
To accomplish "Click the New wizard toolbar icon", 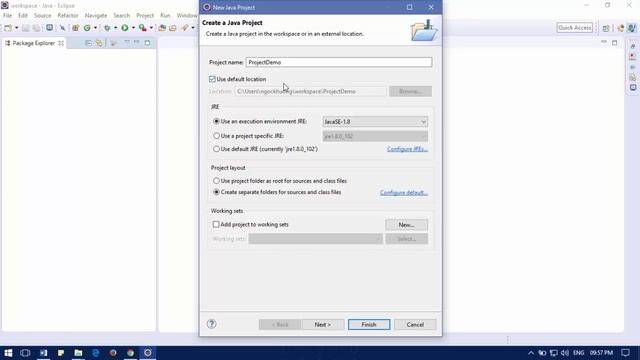I will [8, 28].
